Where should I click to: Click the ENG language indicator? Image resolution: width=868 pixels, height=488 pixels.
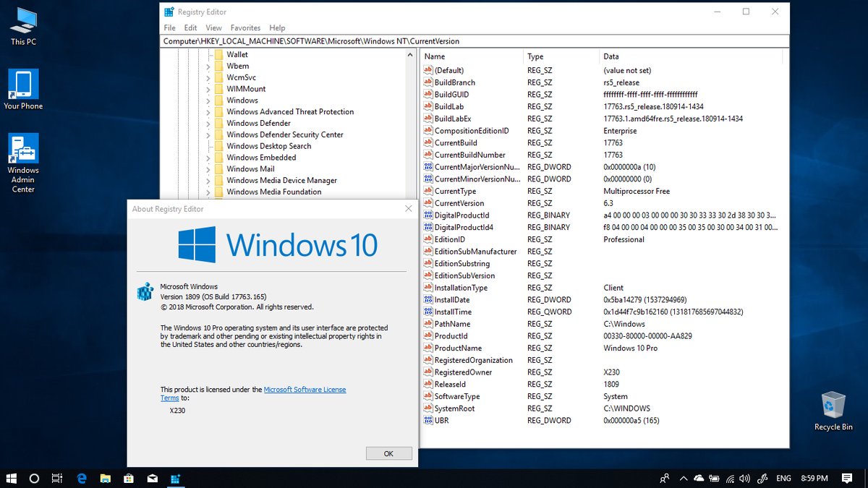pos(783,478)
